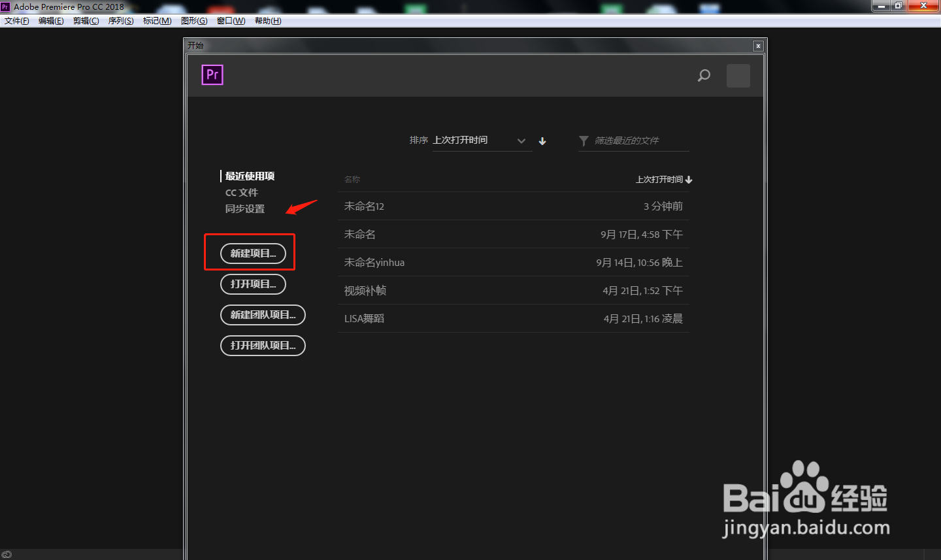The image size is (941, 560).
Task: Click the 新建项目... button
Action: pos(254,254)
